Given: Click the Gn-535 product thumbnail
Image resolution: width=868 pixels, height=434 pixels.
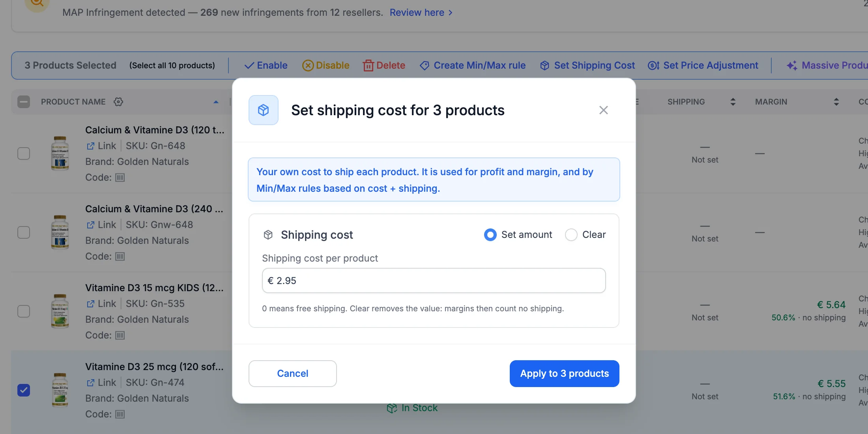Looking at the screenshot, I should tap(60, 311).
